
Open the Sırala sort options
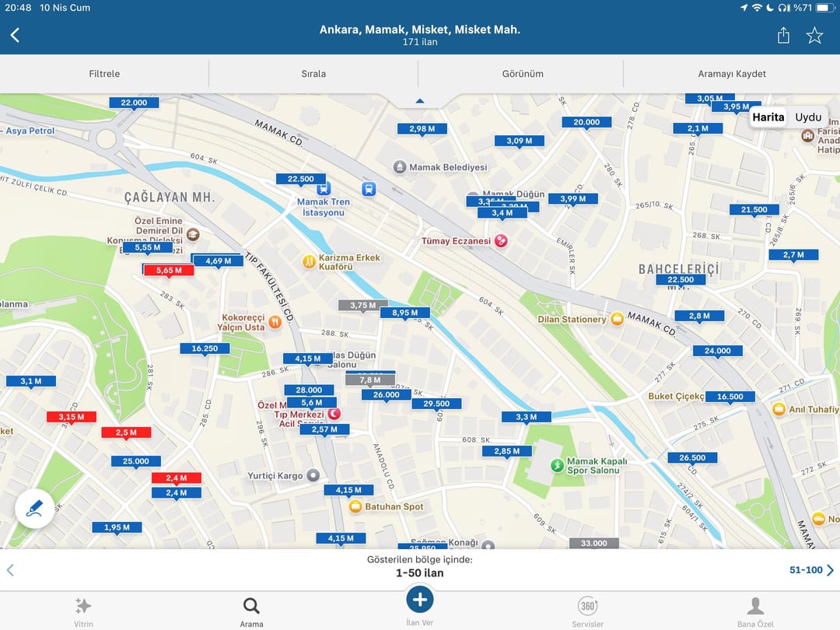coord(313,74)
